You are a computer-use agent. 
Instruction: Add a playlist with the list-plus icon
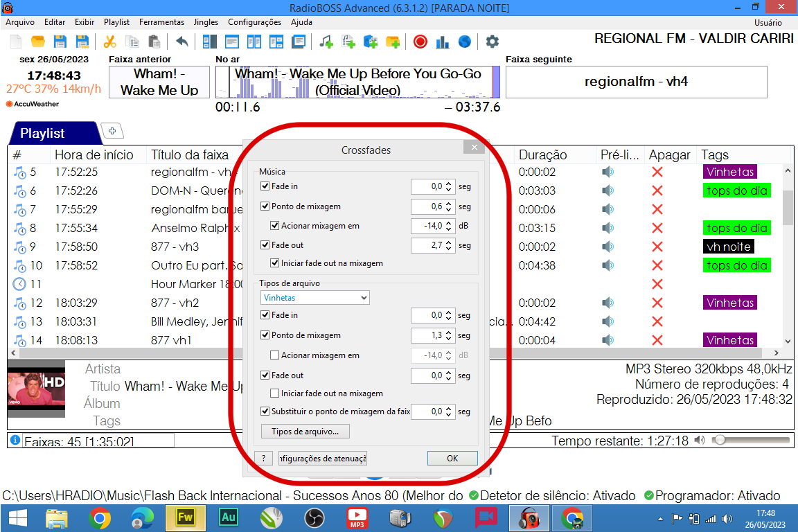[348, 42]
